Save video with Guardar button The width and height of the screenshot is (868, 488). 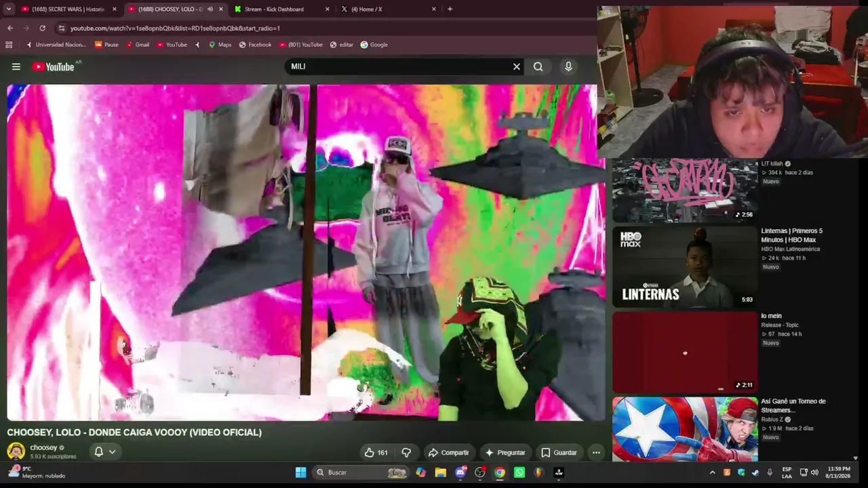pos(559,452)
